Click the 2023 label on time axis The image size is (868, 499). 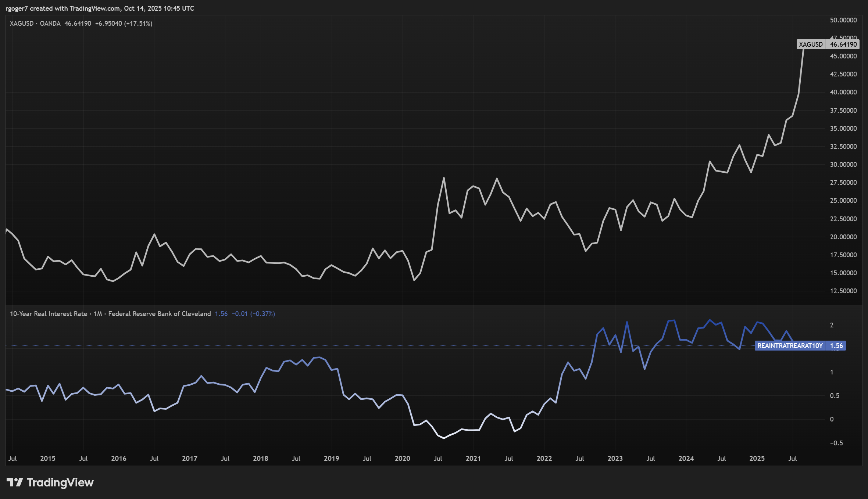coord(615,458)
